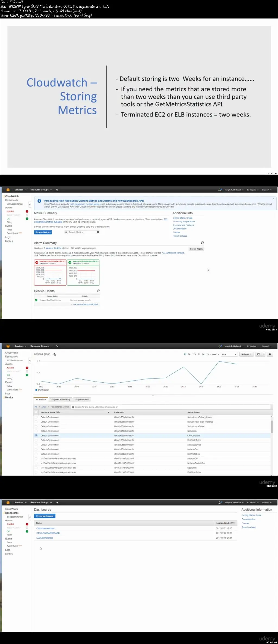Select the 12h time range
Image resolution: width=278 pixels, height=644 pixels.
(x=194, y=354)
